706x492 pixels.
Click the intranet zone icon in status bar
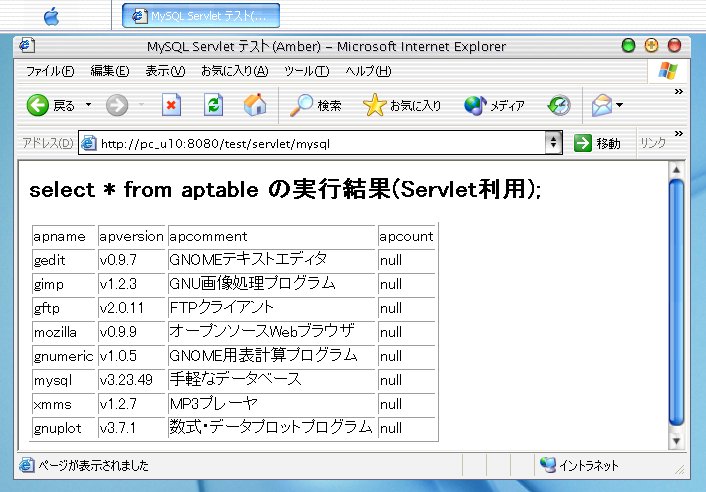[x=548, y=465]
